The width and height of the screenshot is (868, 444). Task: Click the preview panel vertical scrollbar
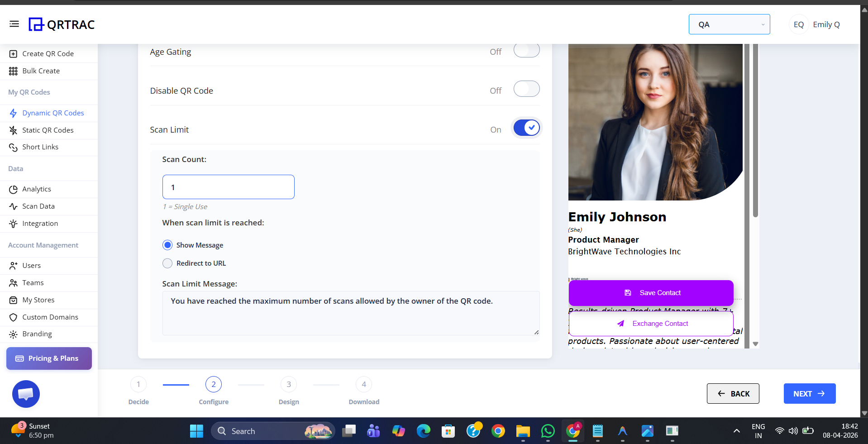click(755, 136)
